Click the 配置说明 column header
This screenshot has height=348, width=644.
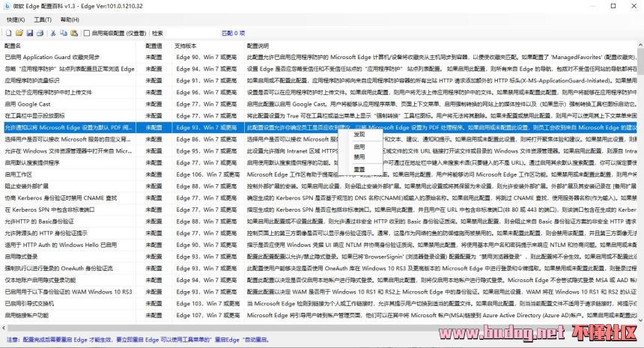[258, 46]
